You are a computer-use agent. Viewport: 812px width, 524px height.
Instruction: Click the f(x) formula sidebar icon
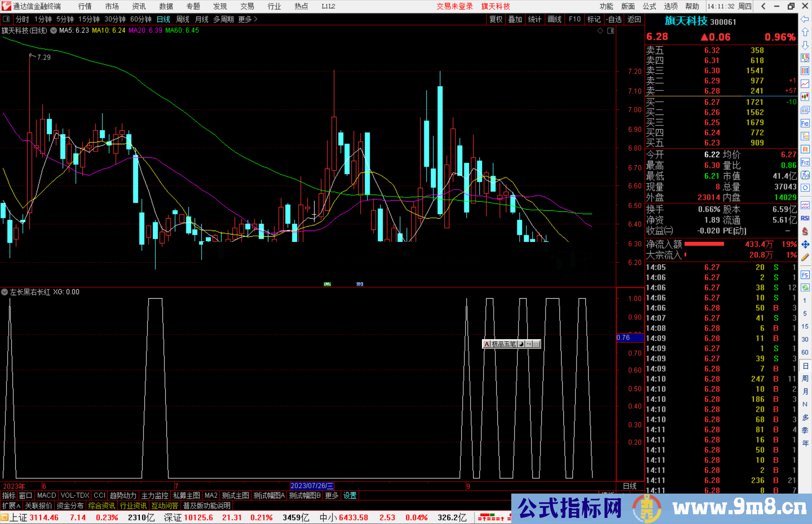(805, 175)
